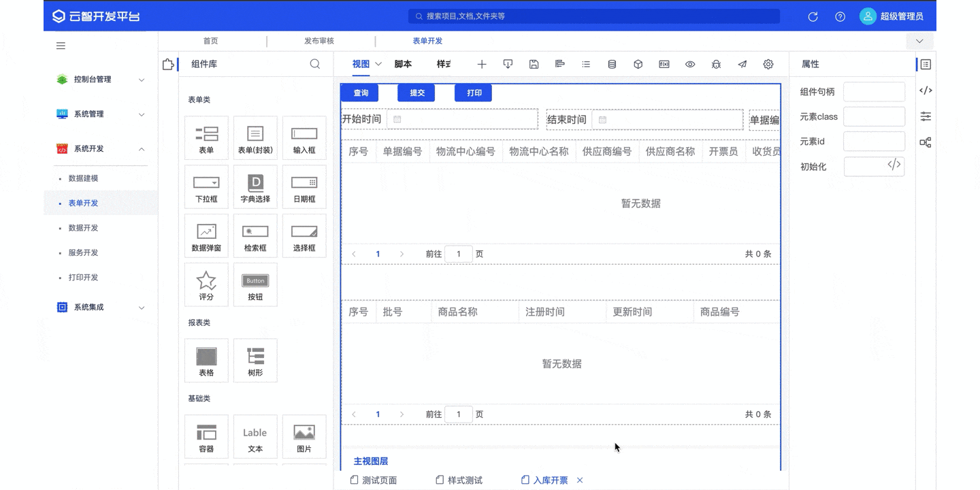Click the component-library puzzle icon beside 组件库

[x=168, y=64]
